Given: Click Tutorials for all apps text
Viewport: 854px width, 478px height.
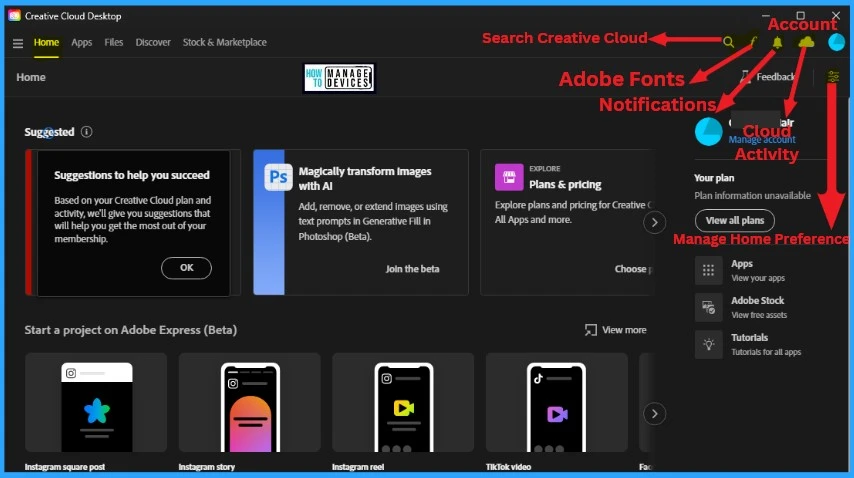Looking at the screenshot, I should 766,352.
